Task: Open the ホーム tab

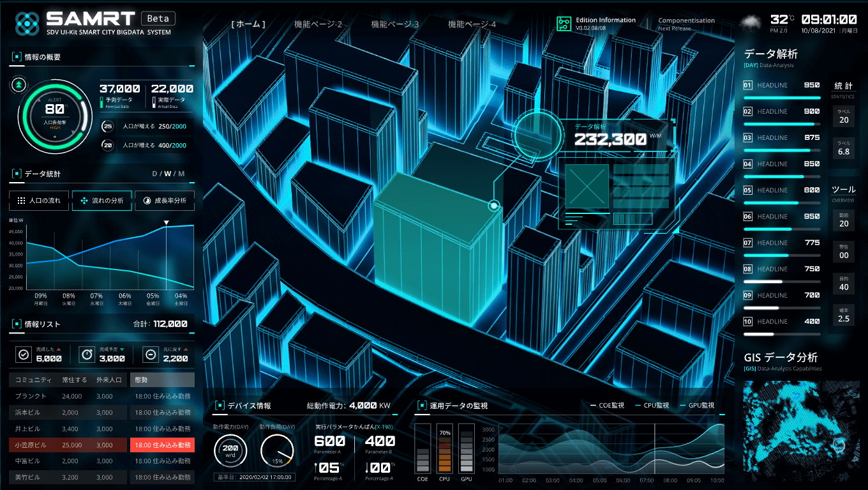Action: (x=248, y=24)
